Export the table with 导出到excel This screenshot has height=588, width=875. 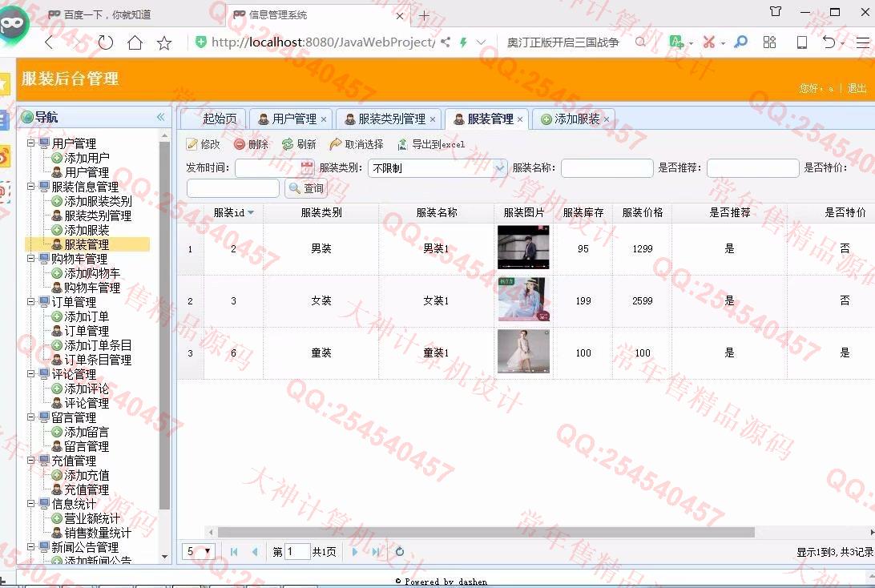[431, 144]
